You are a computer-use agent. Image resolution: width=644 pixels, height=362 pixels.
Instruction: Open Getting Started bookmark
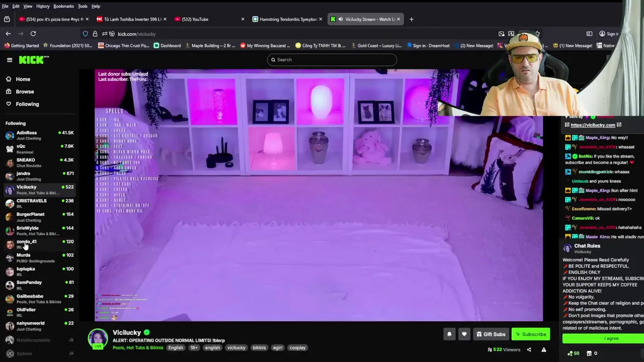point(22,45)
